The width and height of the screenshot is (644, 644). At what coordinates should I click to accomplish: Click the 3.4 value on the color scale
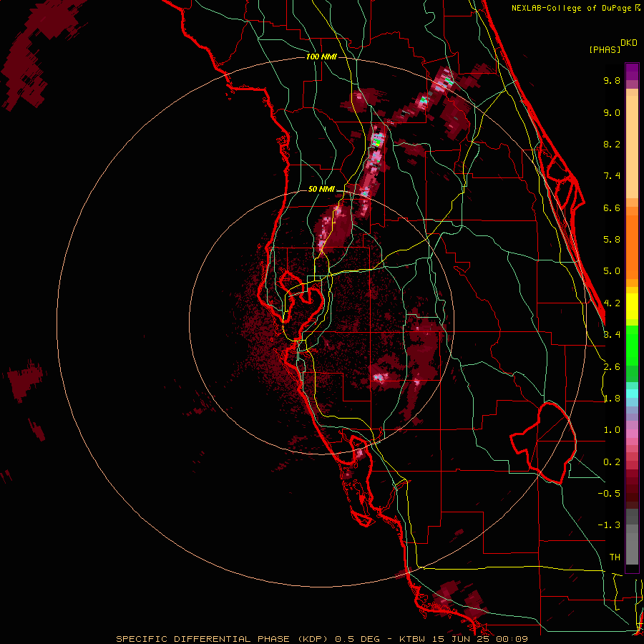[x=612, y=335]
